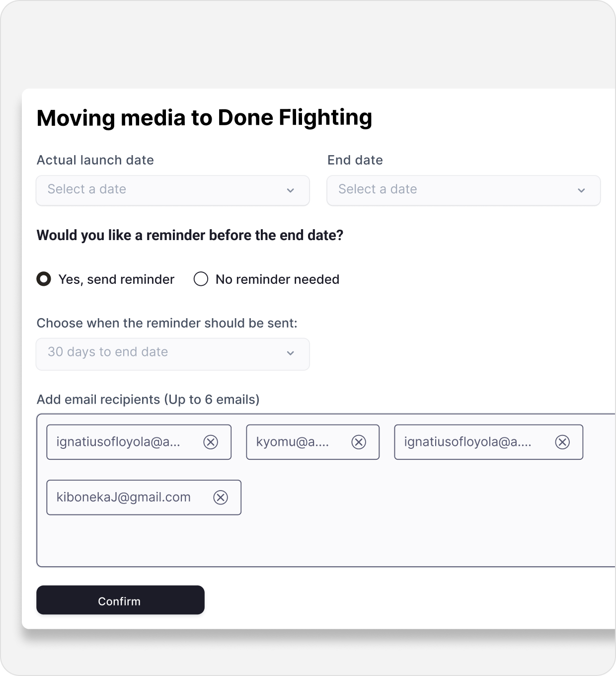Click the chevron arrow beside 30 days to end date

[x=291, y=353]
